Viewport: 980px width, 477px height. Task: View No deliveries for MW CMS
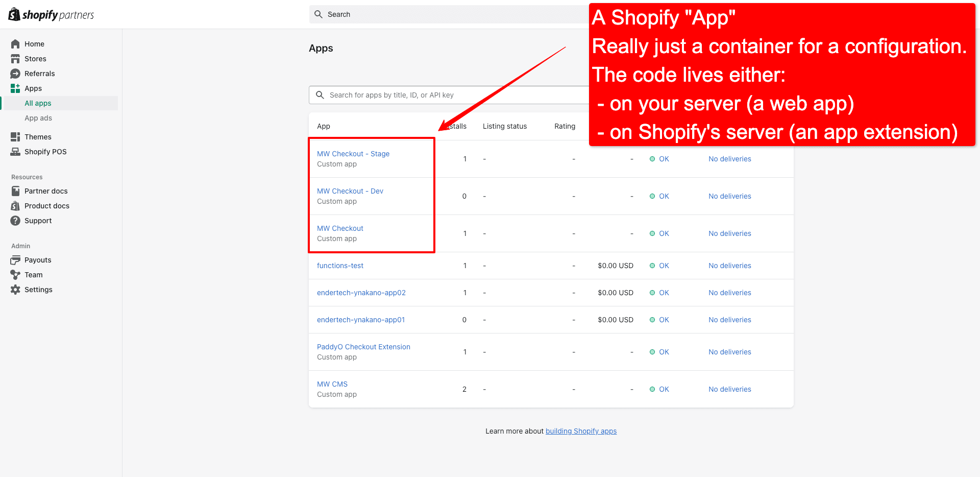click(x=729, y=389)
